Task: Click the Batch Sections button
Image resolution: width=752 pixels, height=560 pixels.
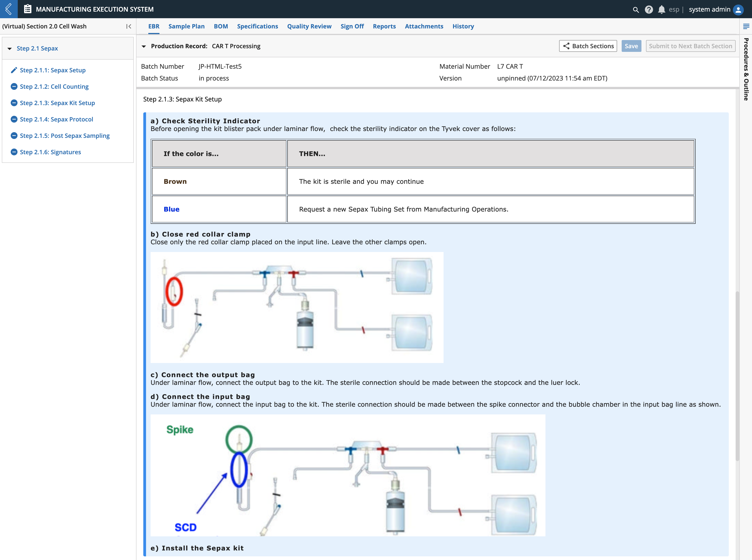Action: point(588,46)
